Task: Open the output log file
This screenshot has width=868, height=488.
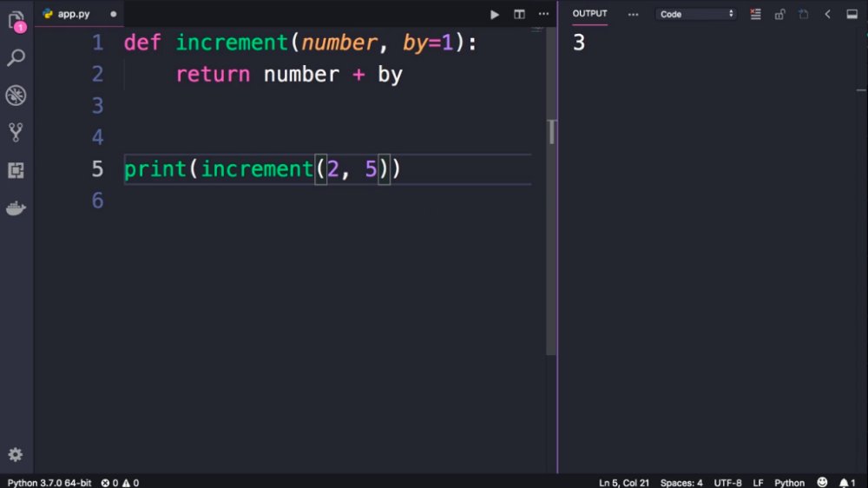Action: pyautogui.click(x=803, y=15)
